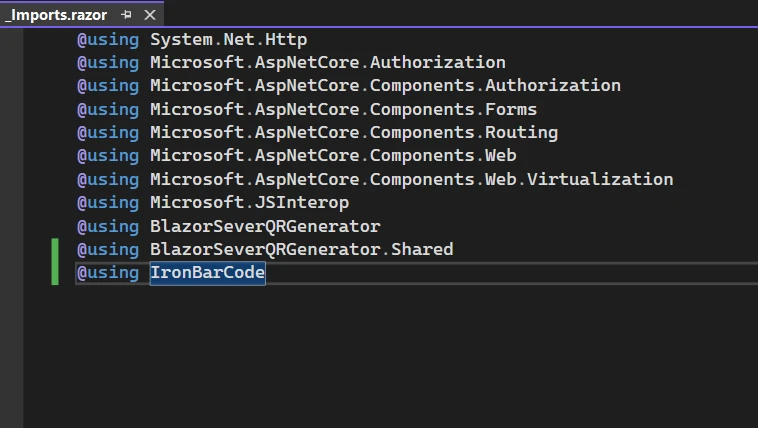758x428 pixels.
Task: Click green change marker beside BlazorSeverQRGenerator.Shared line
Action: pos(56,249)
